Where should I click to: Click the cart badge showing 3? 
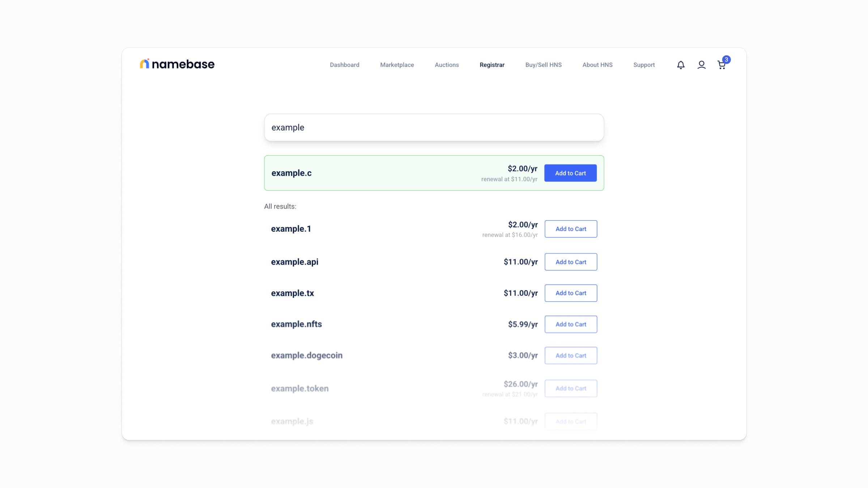click(x=726, y=60)
